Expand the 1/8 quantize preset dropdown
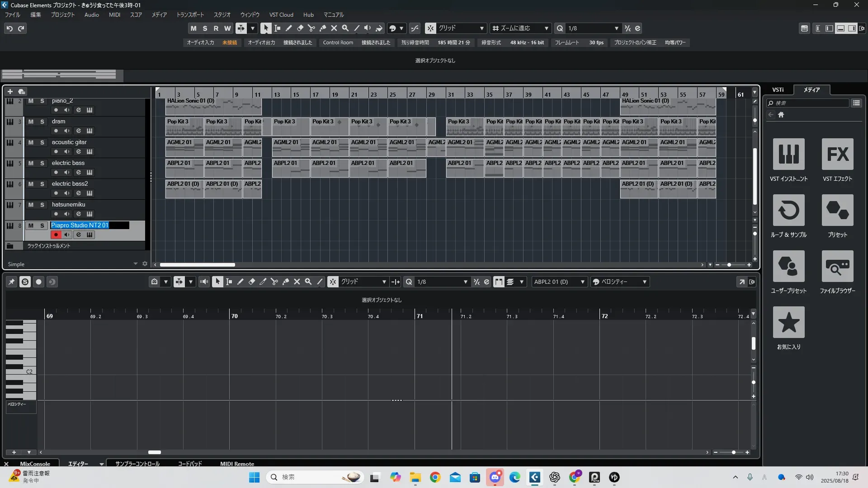Screen dimensions: 868x488 616,28
